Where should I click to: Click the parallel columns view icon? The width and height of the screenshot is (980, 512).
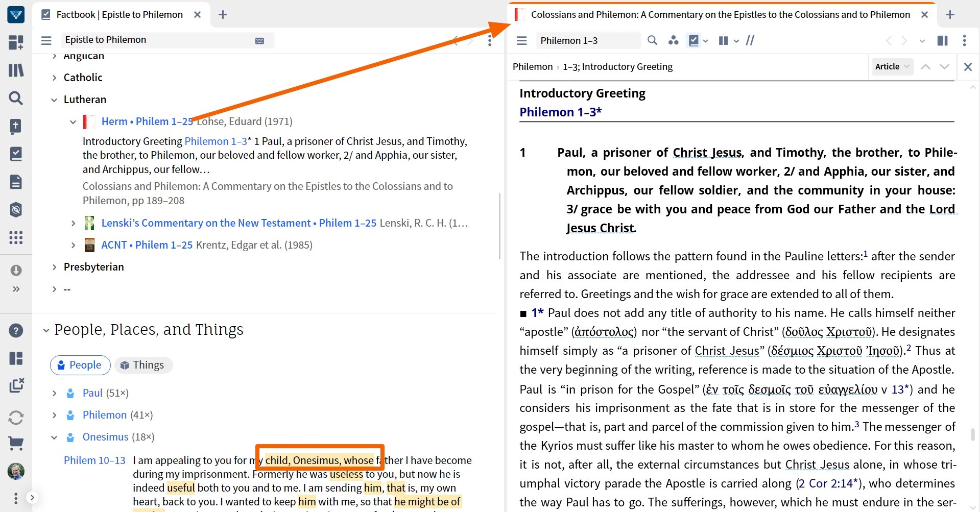tap(723, 40)
